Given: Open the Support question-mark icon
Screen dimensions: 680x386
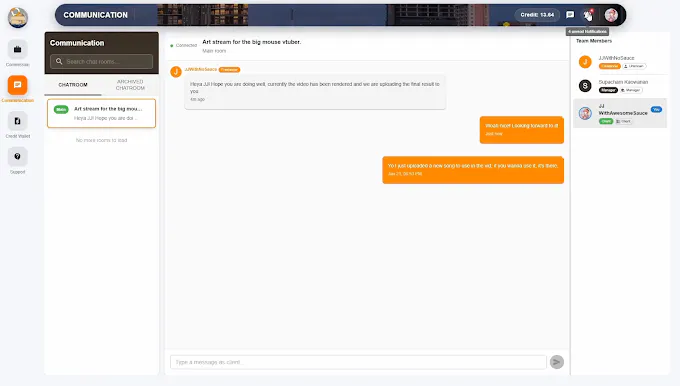Looking at the screenshot, I should tap(17, 157).
